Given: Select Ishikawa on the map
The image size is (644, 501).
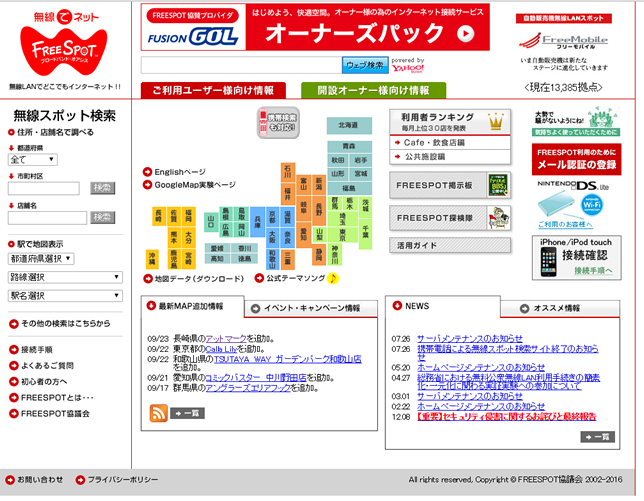Looking at the screenshot, I should pos(288,172).
